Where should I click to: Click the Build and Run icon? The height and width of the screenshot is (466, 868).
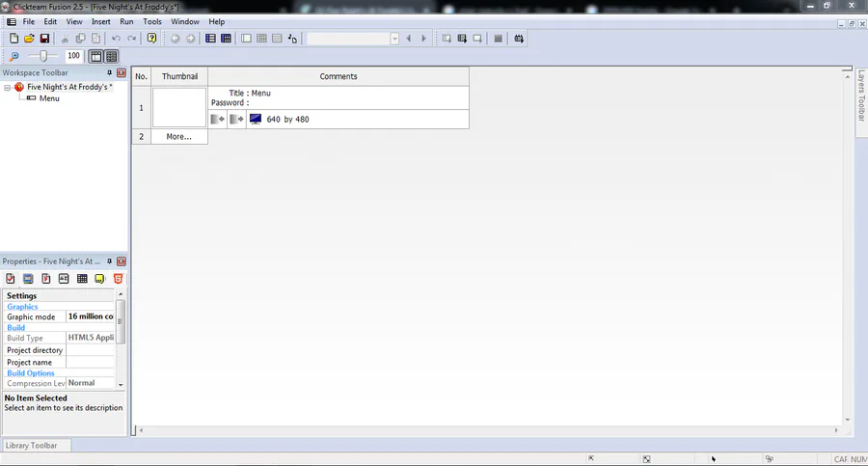point(519,39)
